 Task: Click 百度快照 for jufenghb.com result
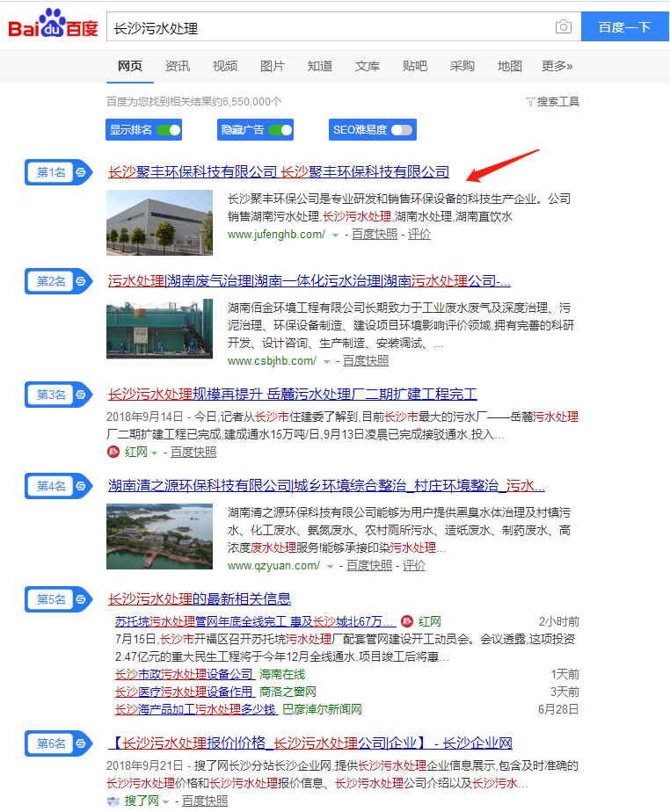coord(375,234)
